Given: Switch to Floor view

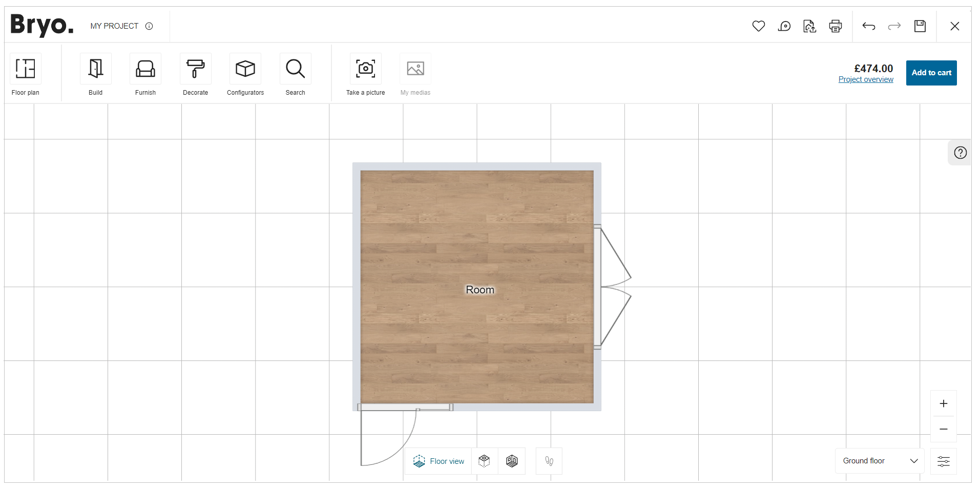Looking at the screenshot, I should (438, 461).
